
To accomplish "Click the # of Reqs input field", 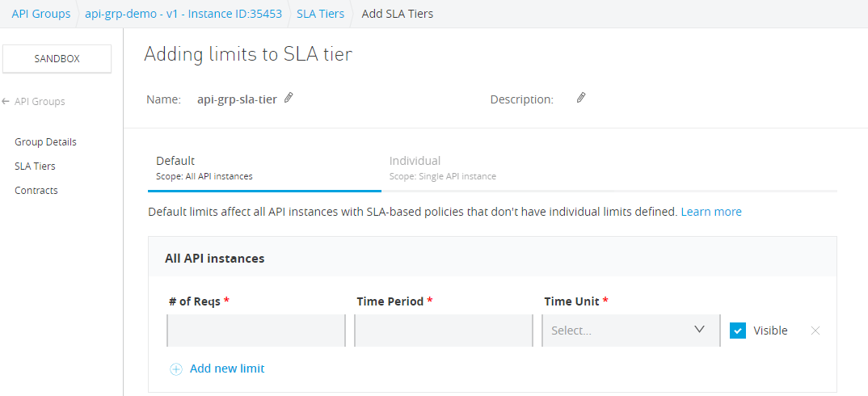I will point(256,331).
